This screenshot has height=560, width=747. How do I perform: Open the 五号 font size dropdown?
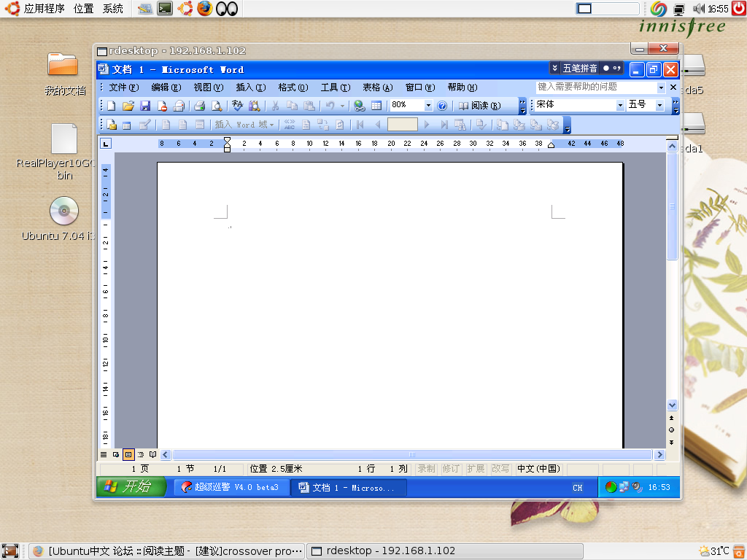659,106
